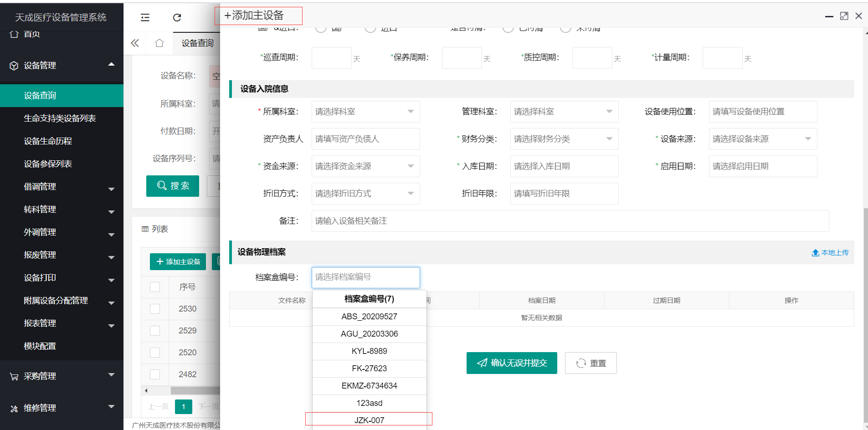Select ABS_20209527 from archive list

coord(369,317)
